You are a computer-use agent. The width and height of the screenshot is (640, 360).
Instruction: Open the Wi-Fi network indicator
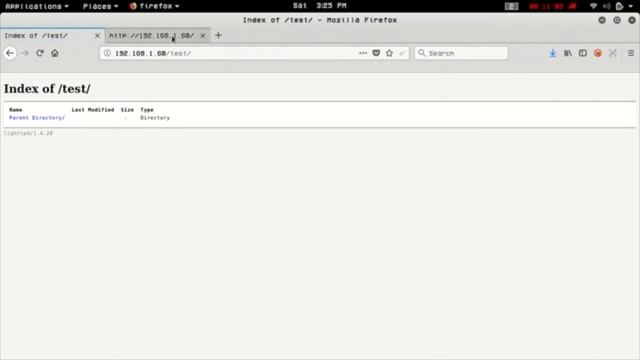593,6
